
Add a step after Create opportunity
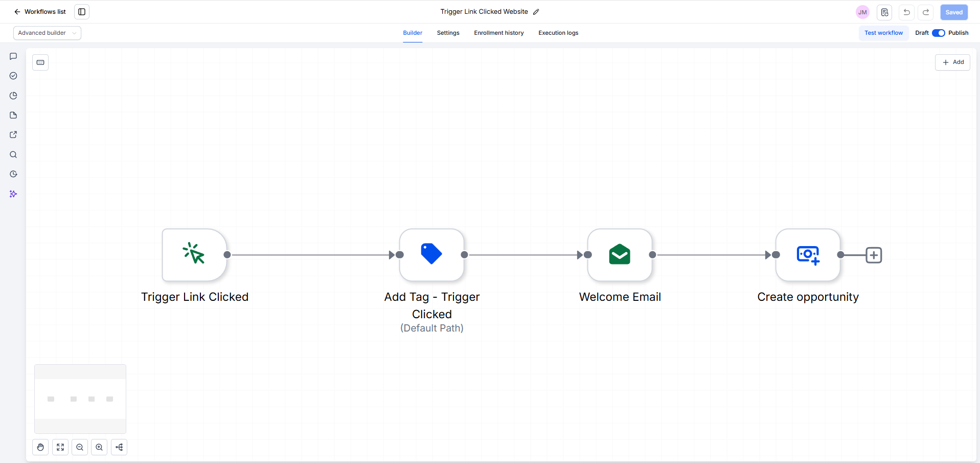pos(874,255)
